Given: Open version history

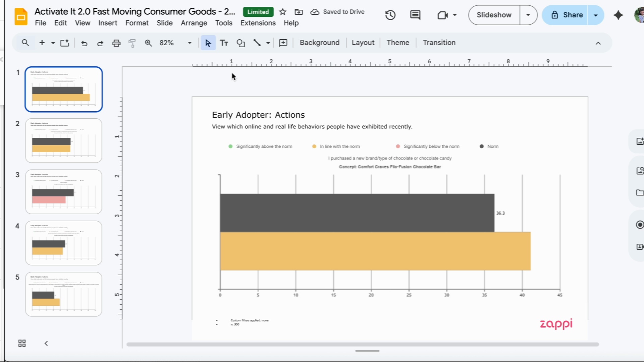Looking at the screenshot, I should click(390, 15).
